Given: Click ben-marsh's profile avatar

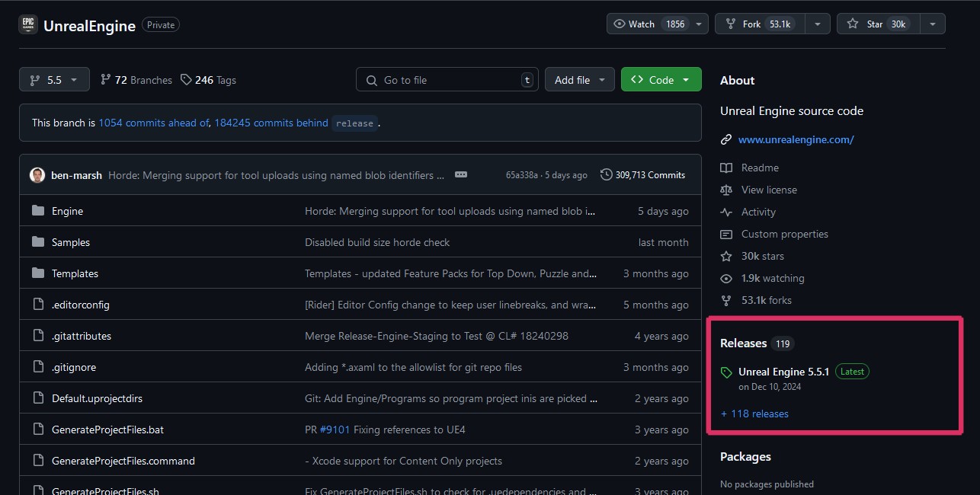Looking at the screenshot, I should tap(37, 175).
